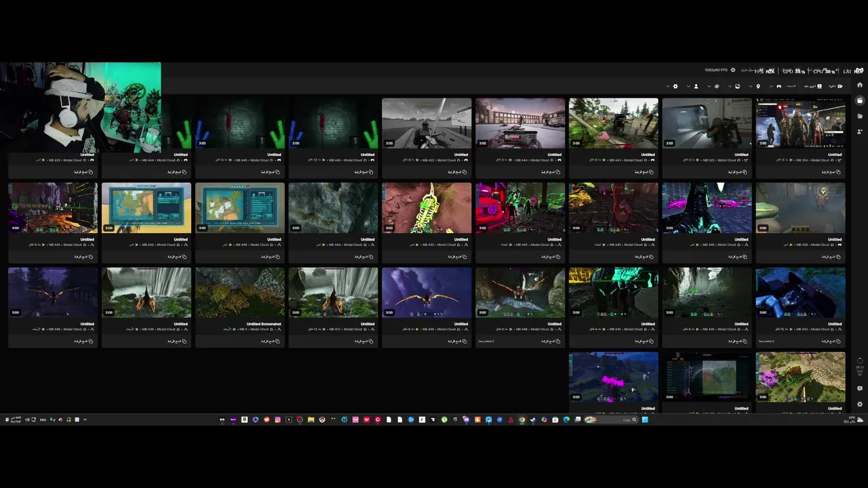Open the green forest shooter clip
Viewport: 868px width, 488px height.
tap(614, 123)
